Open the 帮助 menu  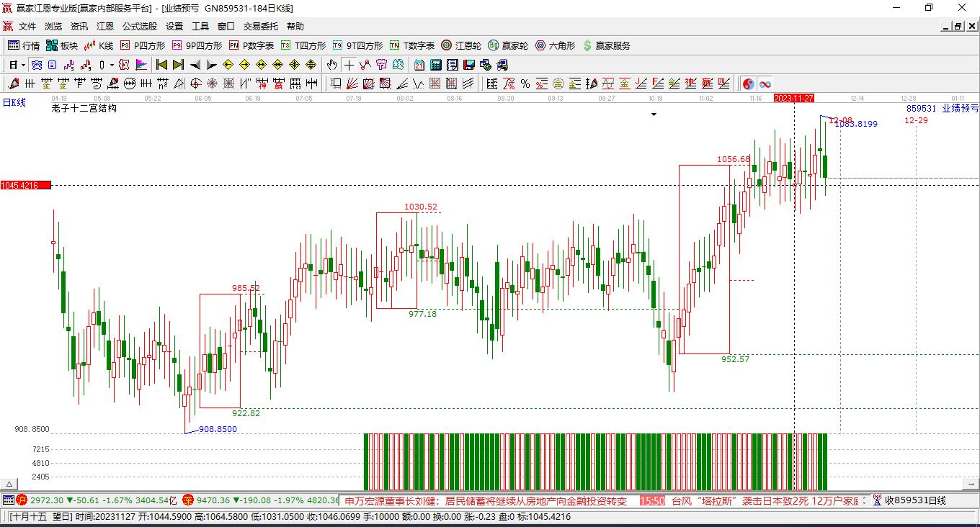(x=295, y=27)
